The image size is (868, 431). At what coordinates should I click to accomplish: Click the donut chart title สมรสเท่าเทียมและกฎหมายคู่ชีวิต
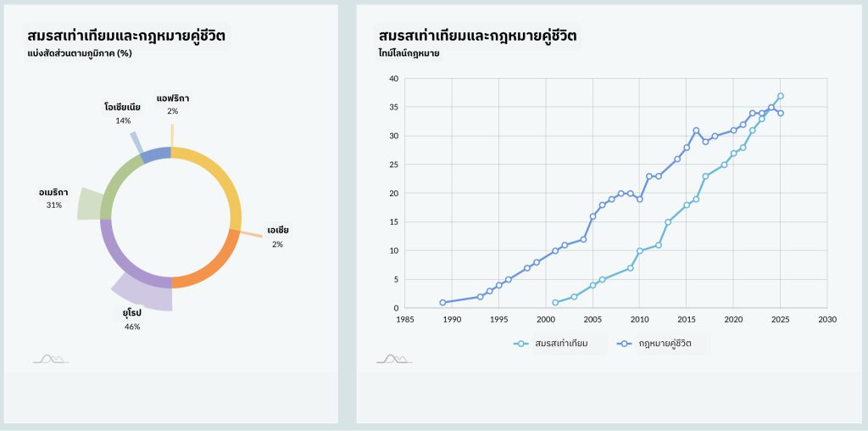[126, 36]
